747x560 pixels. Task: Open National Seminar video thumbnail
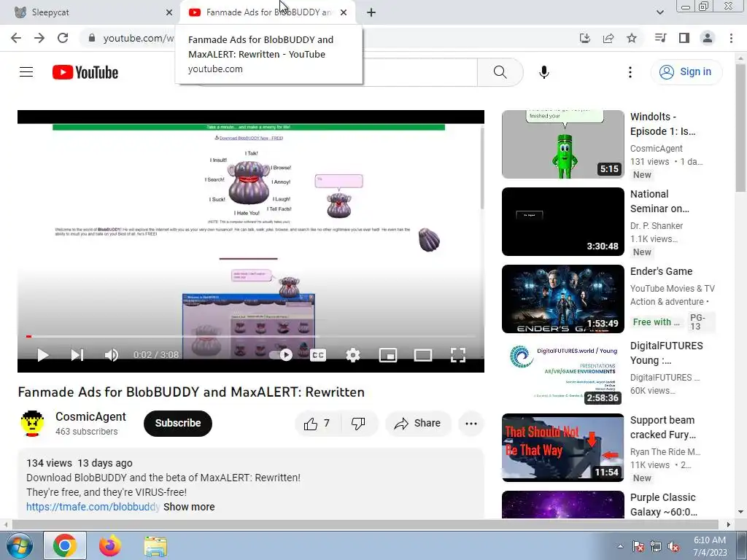click(x=562, y=222)
